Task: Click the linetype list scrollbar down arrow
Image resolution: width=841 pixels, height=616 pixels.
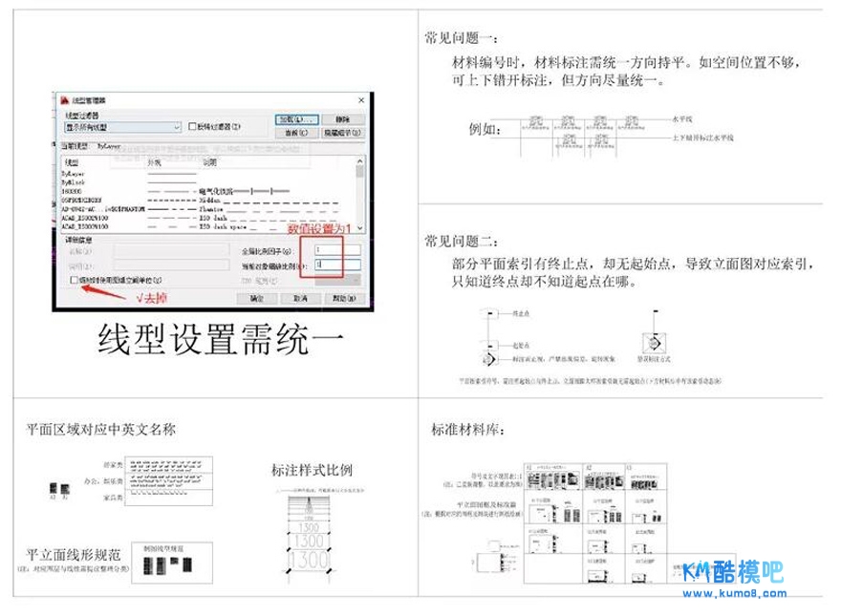Action: click(x=359, y=228)
